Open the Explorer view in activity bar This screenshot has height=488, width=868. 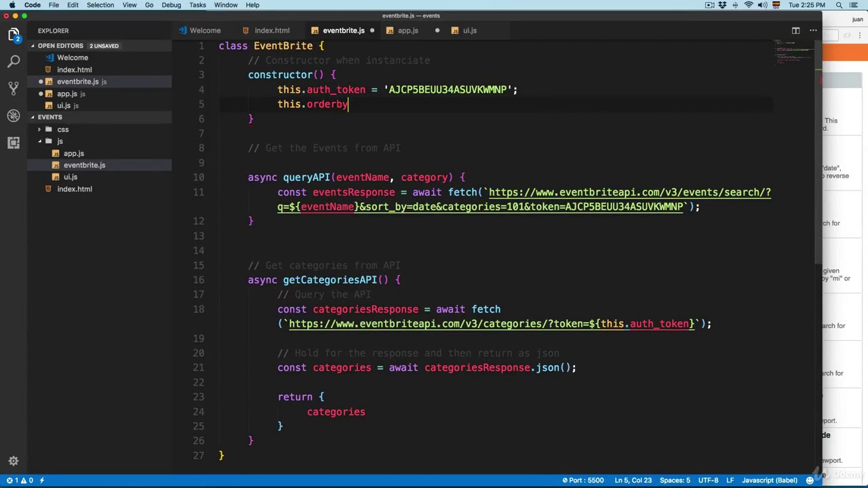tap(14, 35)
